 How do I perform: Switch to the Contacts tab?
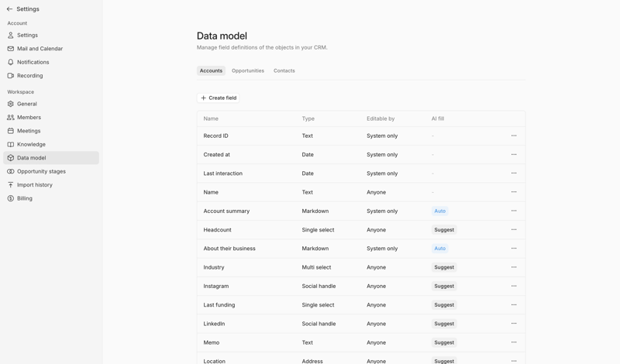(284, 70)
